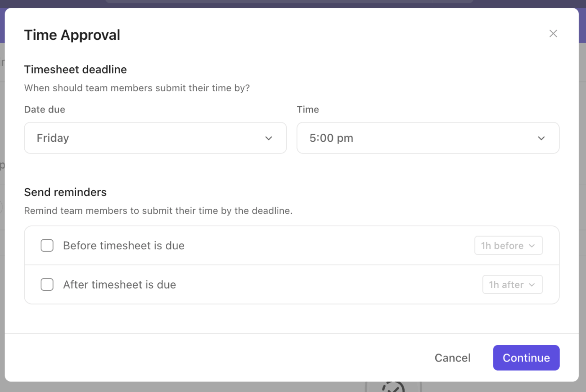Click the Send reminders section heading
Viewport: 586px width, 392px height.
(65, 192)
